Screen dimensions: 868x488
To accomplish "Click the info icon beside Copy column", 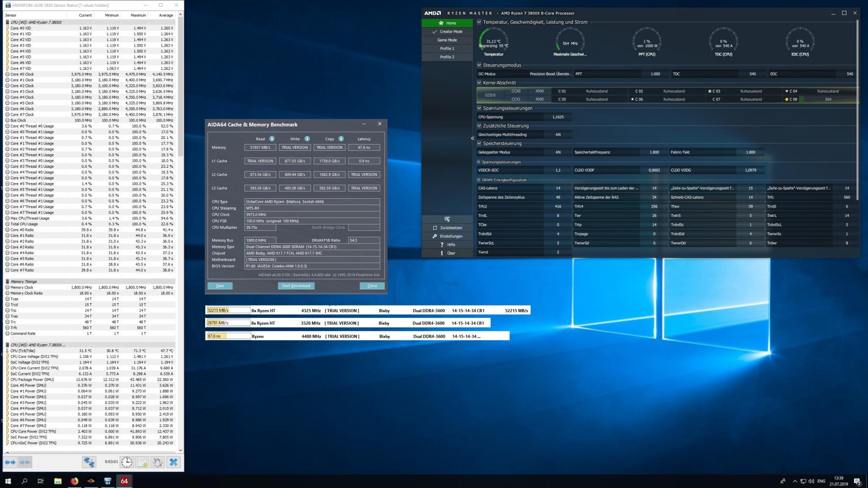I will [x=341, y=139].
